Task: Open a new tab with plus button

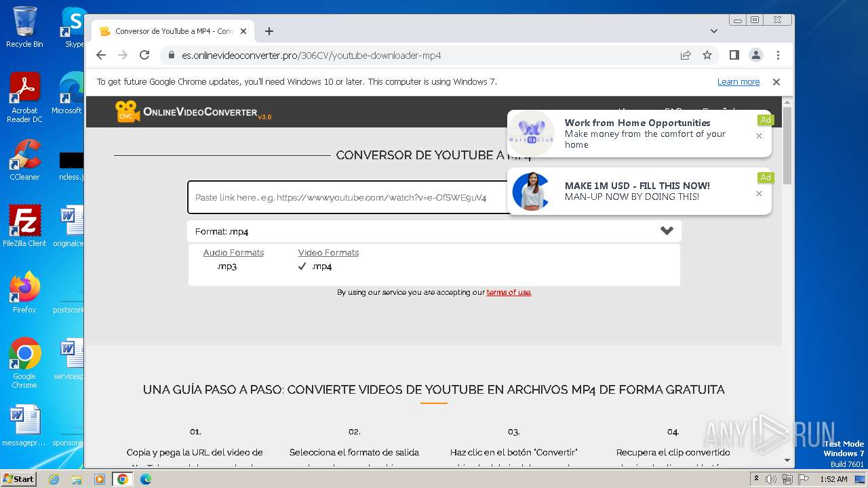Action: click(x=269, y=31)
